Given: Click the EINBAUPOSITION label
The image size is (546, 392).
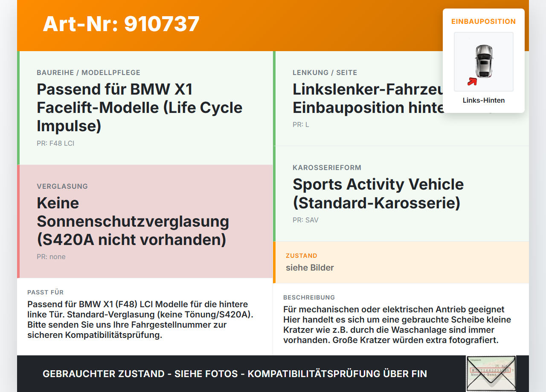Looking at the screenshot, I should 484,21.
